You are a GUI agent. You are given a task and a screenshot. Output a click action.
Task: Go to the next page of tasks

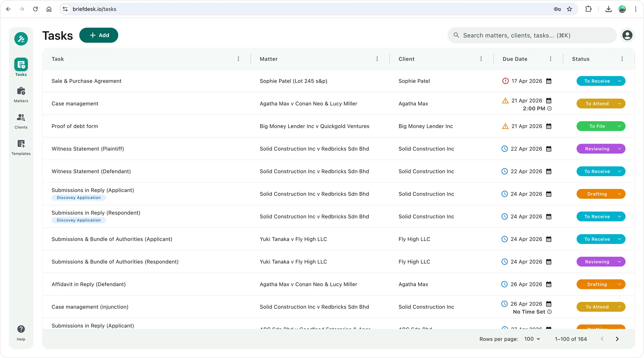point(617,339)
